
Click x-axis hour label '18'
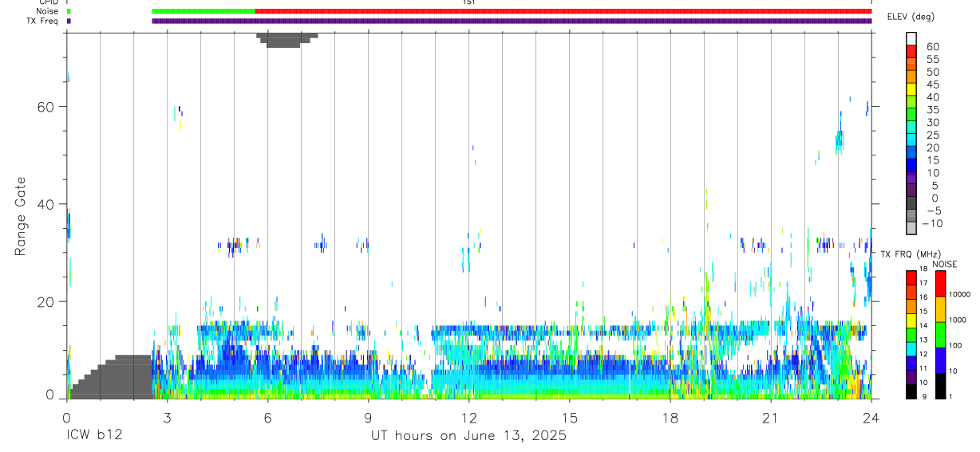click(670, 417)
